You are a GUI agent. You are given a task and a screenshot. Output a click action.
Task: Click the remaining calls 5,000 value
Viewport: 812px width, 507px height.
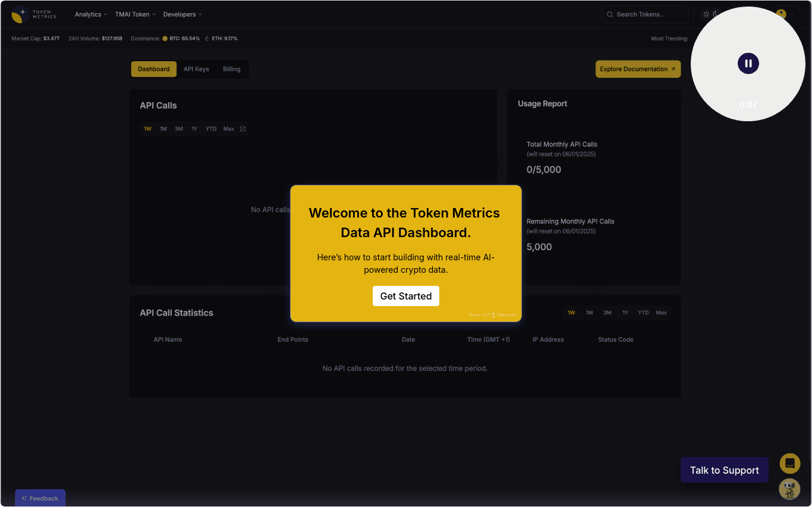coord(539,247)
